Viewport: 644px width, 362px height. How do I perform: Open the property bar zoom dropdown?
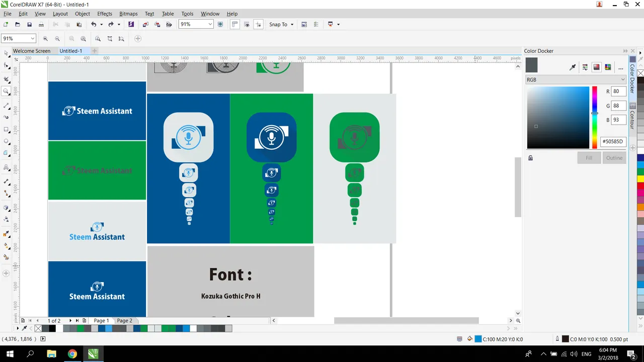pos(33,39)
